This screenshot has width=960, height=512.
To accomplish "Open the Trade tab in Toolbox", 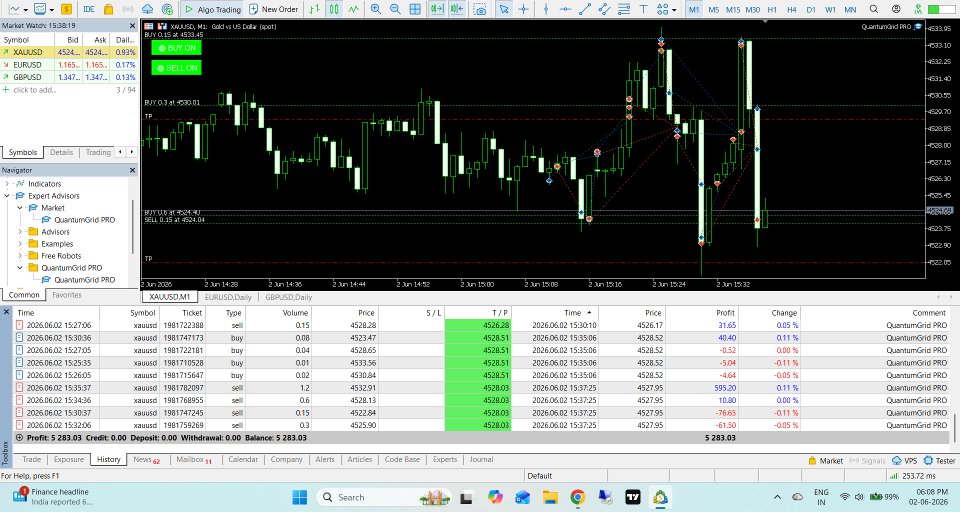I will point(32,459).
